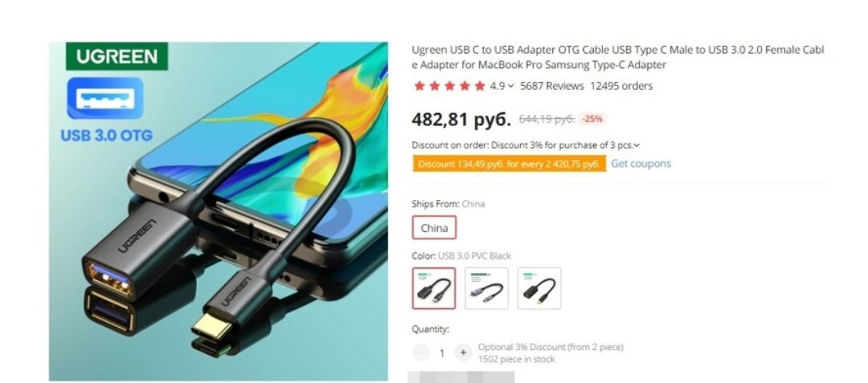Viewport: 868px width, 383px height.
Task: Select the gray braided cable color thumbnail
Action: click(x=486, y=288)
